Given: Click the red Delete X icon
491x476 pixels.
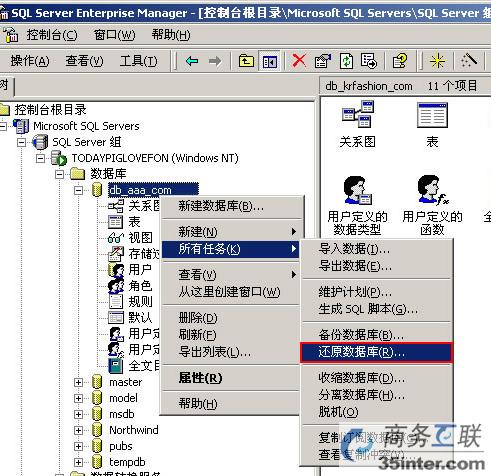Looking at the screenshot, I should pyautogui.click(x=299, y=61).
